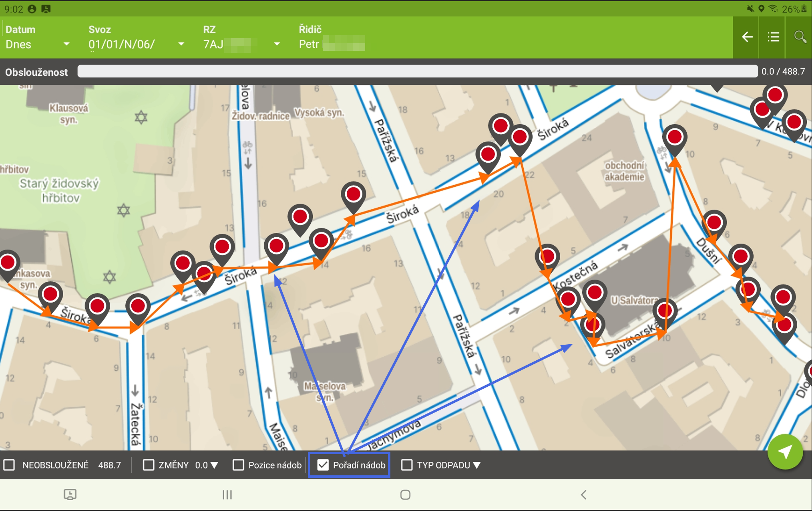Screen dimensions: 812x511
Task: Open the list view icon
Action: (x=773, y=37)
